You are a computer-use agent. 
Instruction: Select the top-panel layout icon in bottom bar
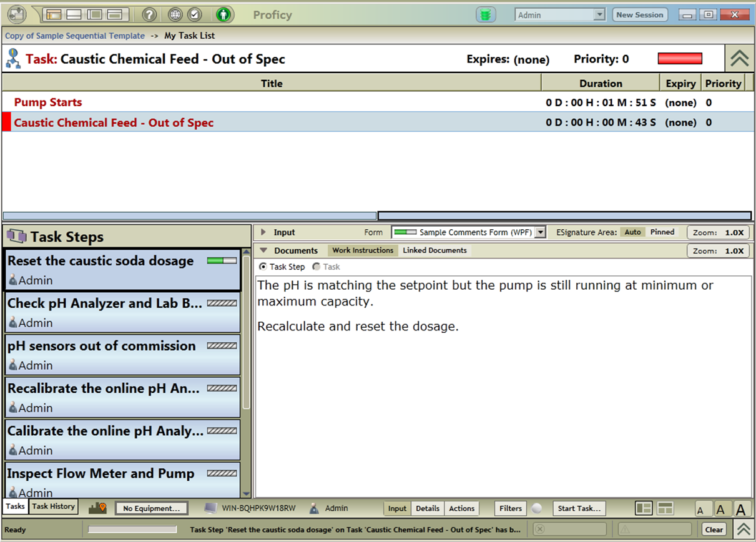point(665,508)
